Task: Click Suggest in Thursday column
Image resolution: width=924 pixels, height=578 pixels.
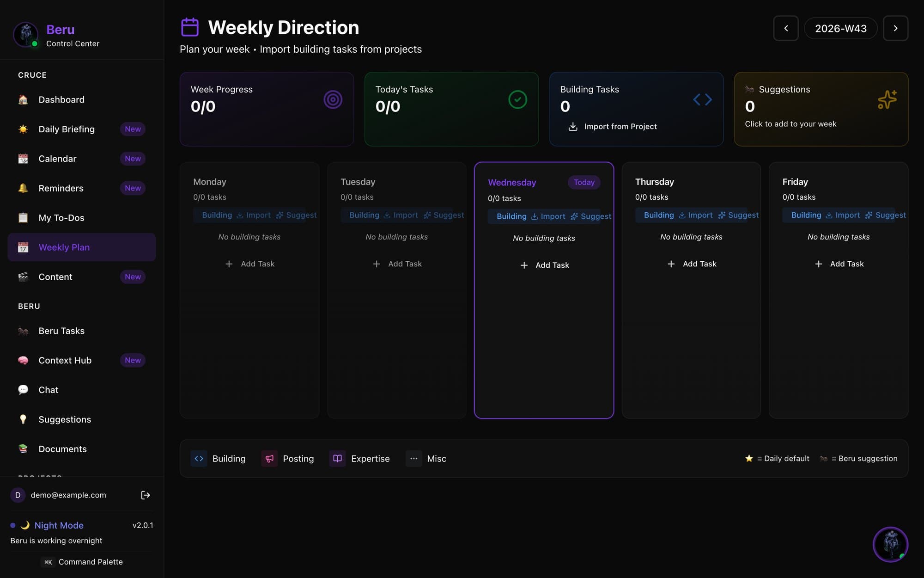Action: pos(738,215)
